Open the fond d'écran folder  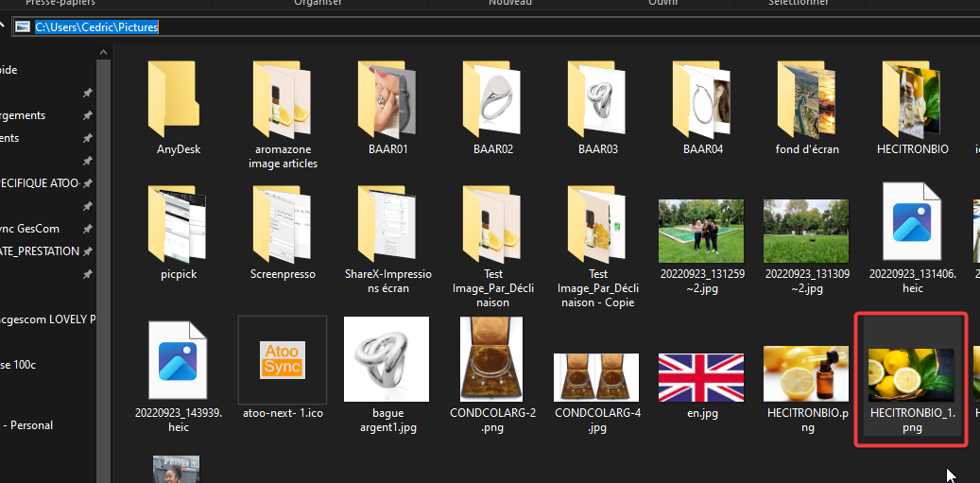pyautogui.click(x=807, y=108)
